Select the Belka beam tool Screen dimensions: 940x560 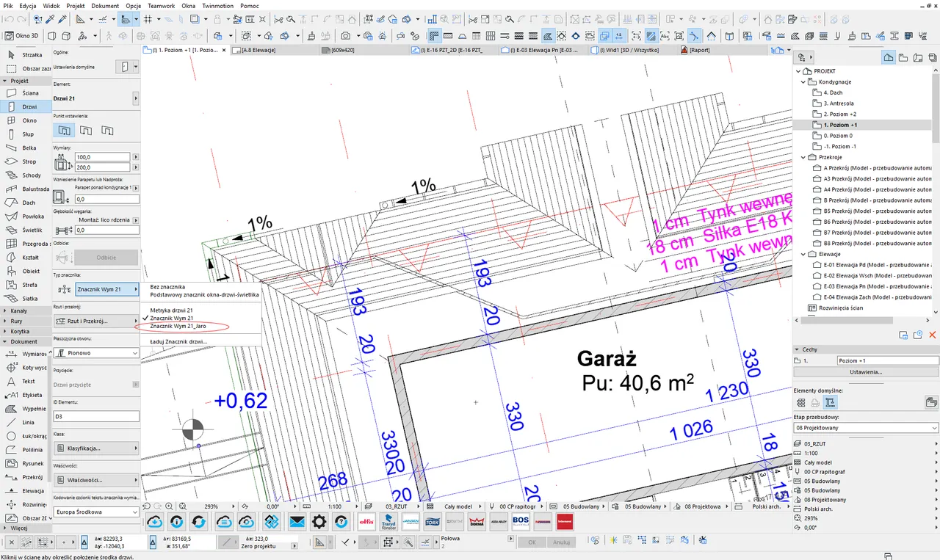click(x=26, y=148)
